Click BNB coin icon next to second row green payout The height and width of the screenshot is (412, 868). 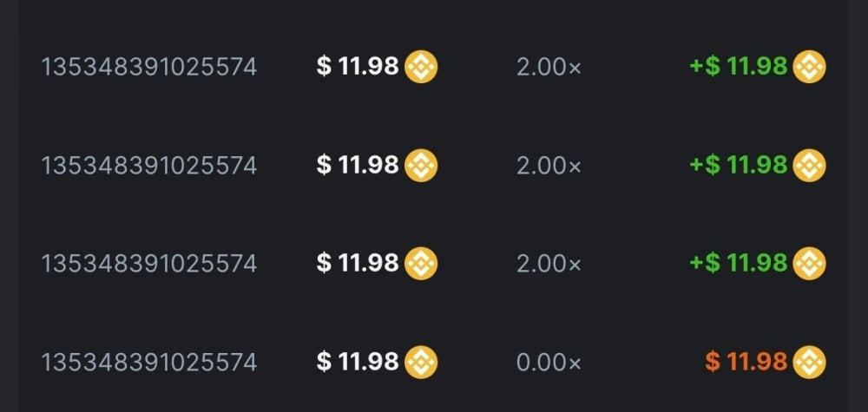click(809, 164)
